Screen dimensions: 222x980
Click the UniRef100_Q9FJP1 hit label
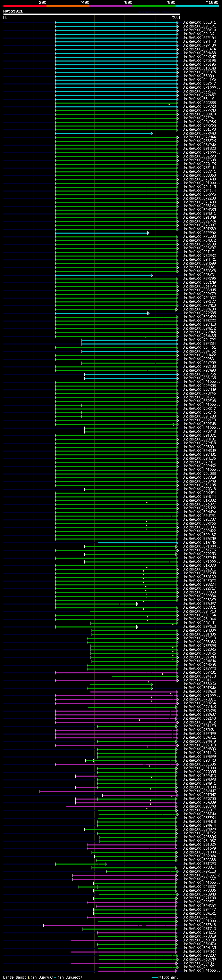coord(199,27)
